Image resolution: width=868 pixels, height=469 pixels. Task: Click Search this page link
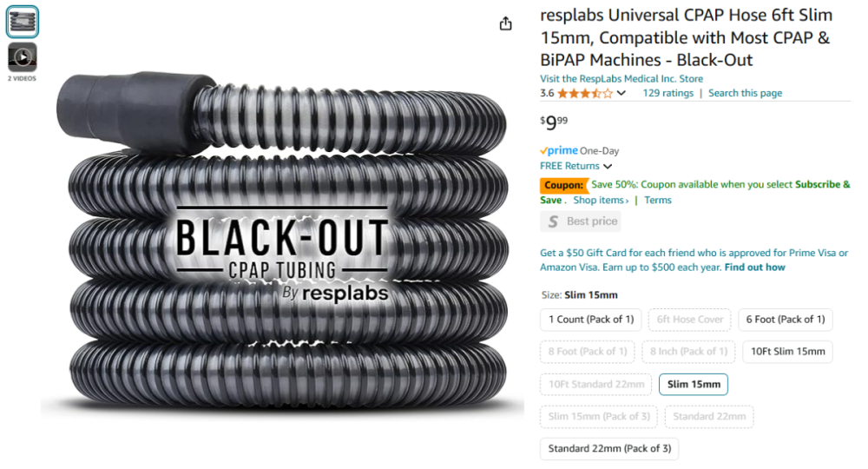click(745, 93)
